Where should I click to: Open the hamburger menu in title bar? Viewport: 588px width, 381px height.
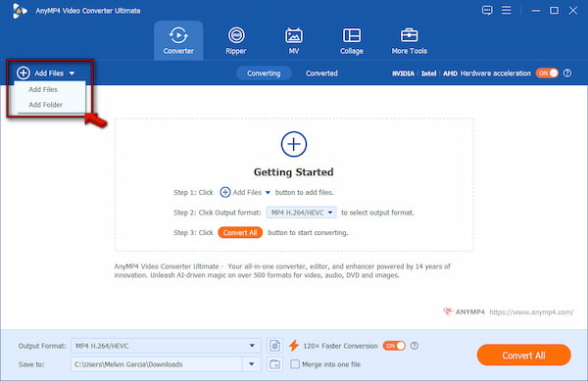tap(507, 10)
